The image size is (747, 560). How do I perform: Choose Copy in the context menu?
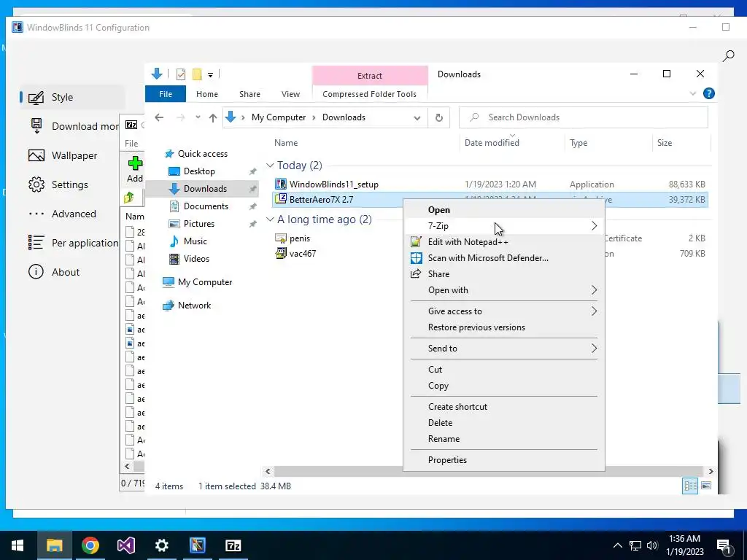pos(504,386)
